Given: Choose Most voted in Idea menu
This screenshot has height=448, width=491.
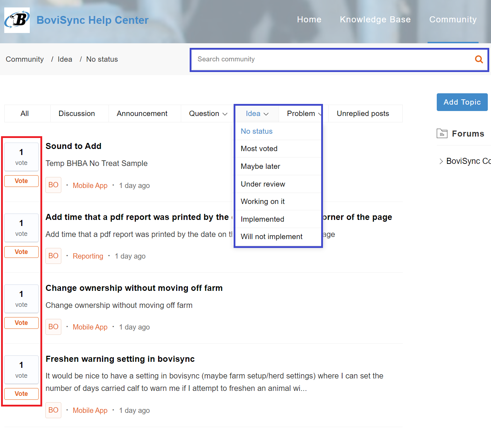Looking at the screenshot, I should [278, 149].
